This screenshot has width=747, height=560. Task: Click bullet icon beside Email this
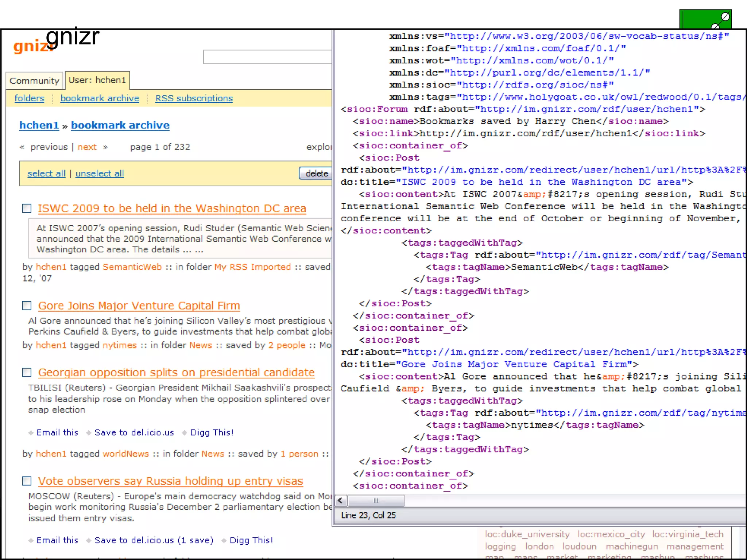pyautogui.click(x=31, y=433)
